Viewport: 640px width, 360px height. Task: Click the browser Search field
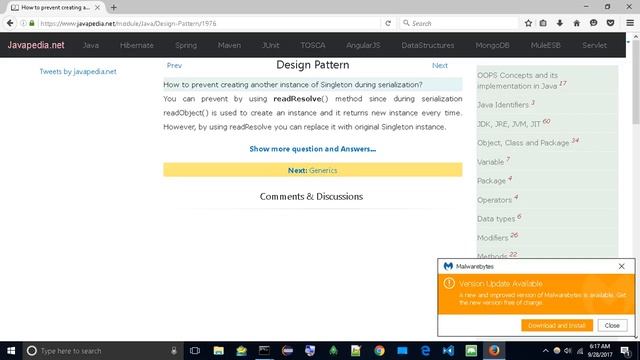(459, 23)
